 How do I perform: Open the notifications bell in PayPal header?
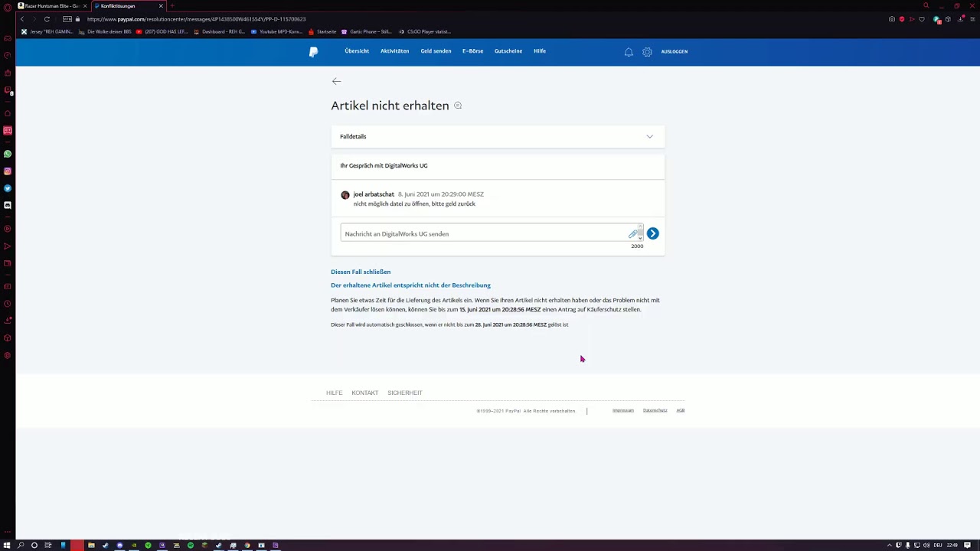tap(629, 51)
